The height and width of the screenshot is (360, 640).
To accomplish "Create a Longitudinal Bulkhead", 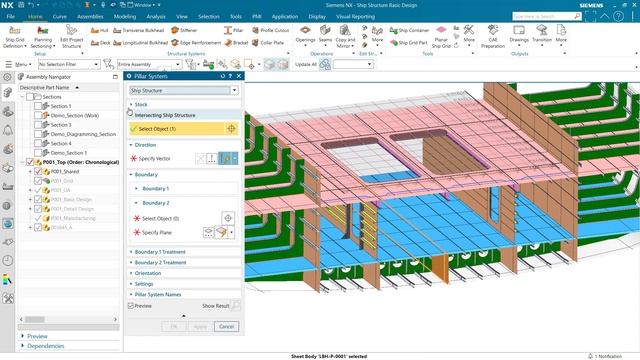I will (140, 42).
